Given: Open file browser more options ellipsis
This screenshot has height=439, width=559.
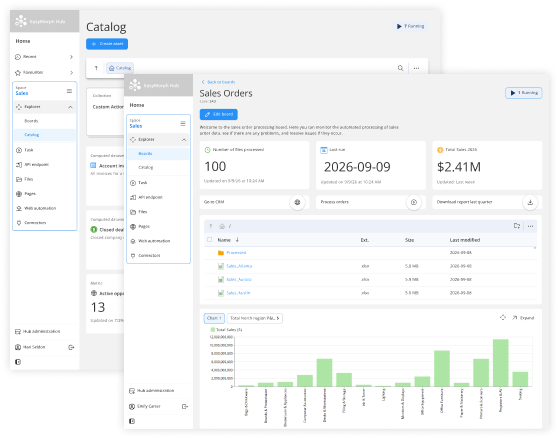Looking at the screenshot, I should (x=530, y=226).
